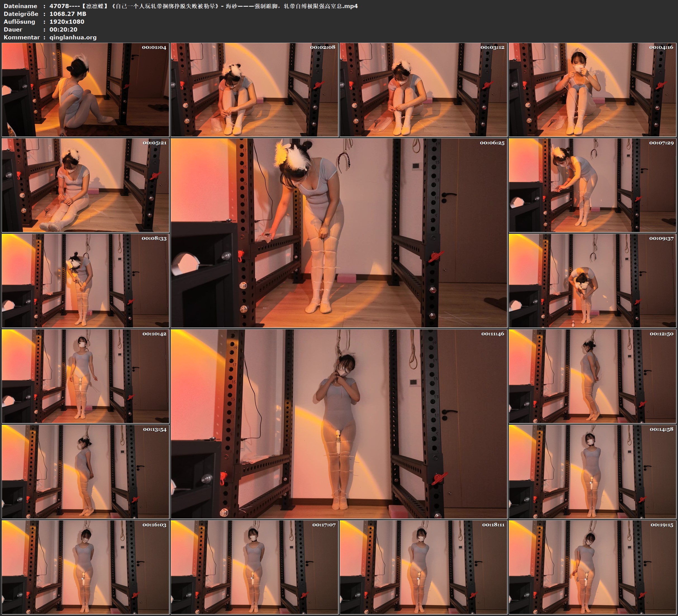Open the frame at 00:13:54
The image size is (678, 616).
[85, 471]
